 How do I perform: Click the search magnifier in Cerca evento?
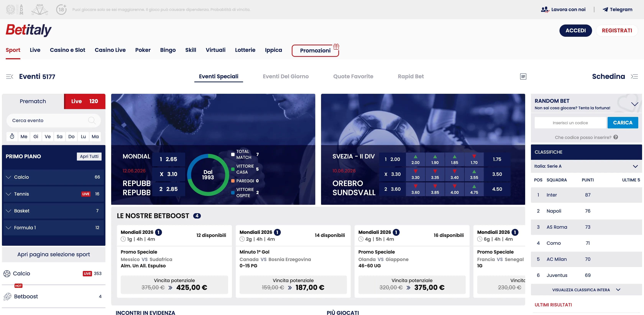[x=92, y=120]
